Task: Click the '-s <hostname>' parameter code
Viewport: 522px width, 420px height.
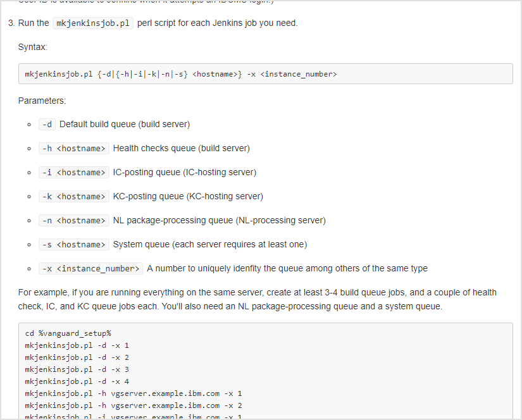Action: [73, 245]
